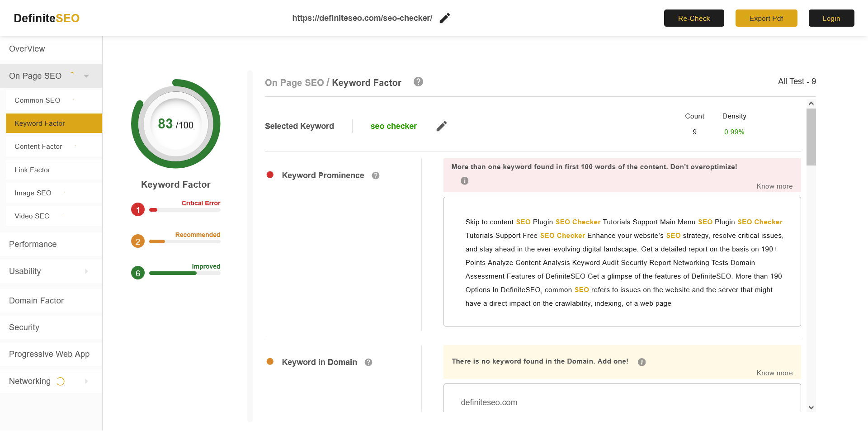Image resolution: width=868 pixels, height=440 pixels.
Task: Click the help icon beside Keyword Prominence
Action: [x=375, y=175]
